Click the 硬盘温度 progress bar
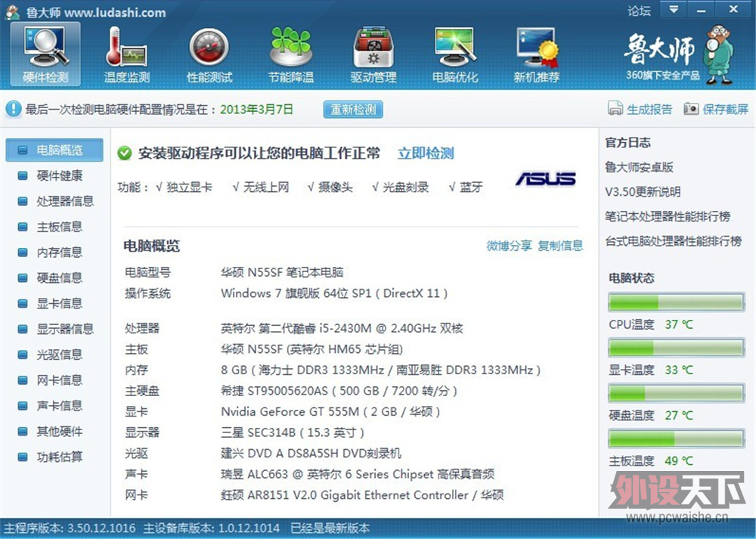The width and height of the screenshot is (756, 539). (677, 393)
